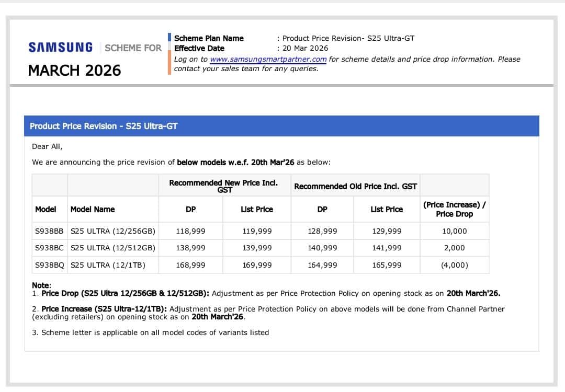Click model code S938BB
The width and height of the screenshot is (565, 392).
pos(49,231)
